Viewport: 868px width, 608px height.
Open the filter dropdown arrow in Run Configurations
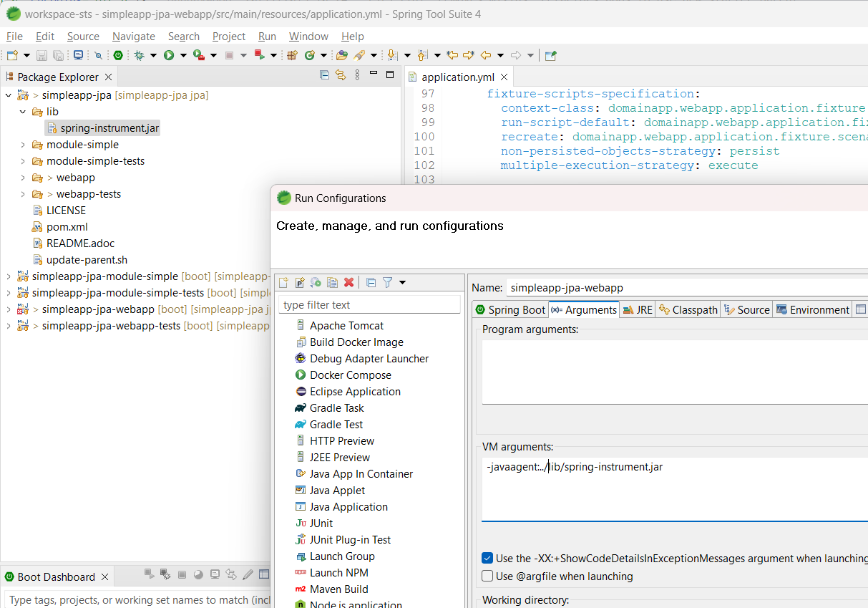(402, 283)
